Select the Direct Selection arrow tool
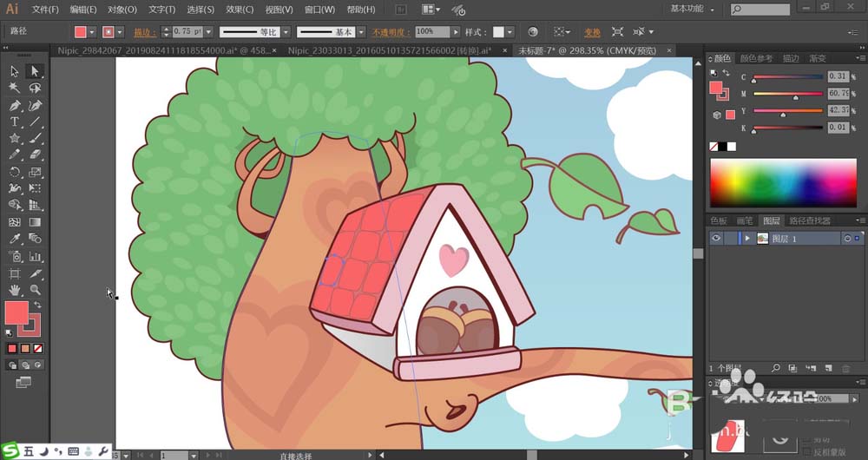This screenshot has width=868, height=460. pos(35,71)
